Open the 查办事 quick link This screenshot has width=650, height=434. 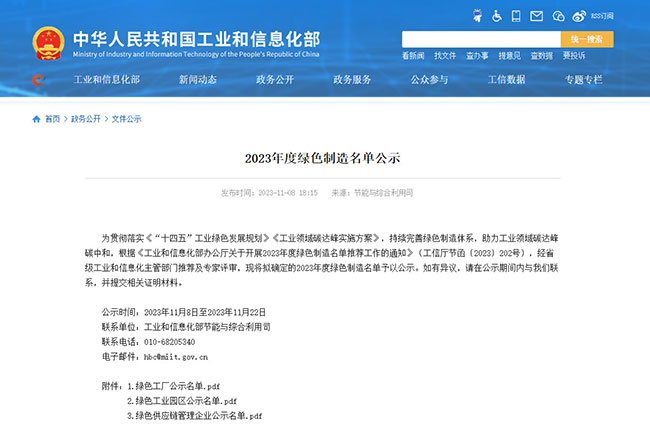(477, 56)
